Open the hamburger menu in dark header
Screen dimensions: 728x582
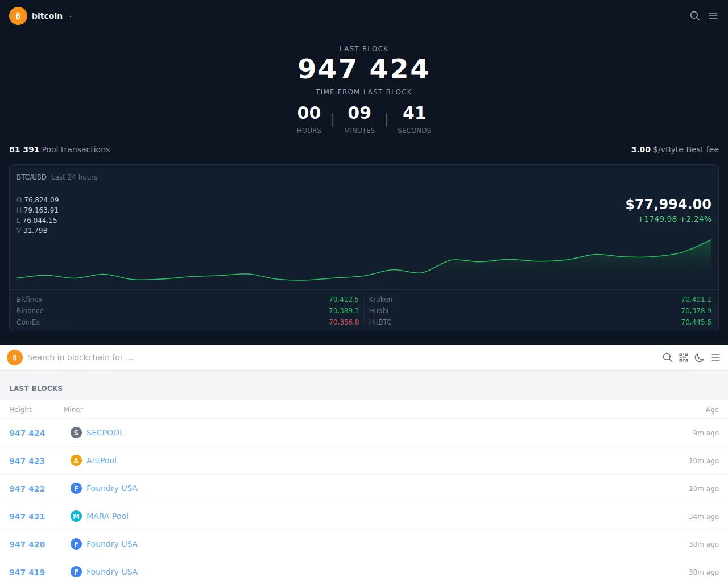[713, 16]
